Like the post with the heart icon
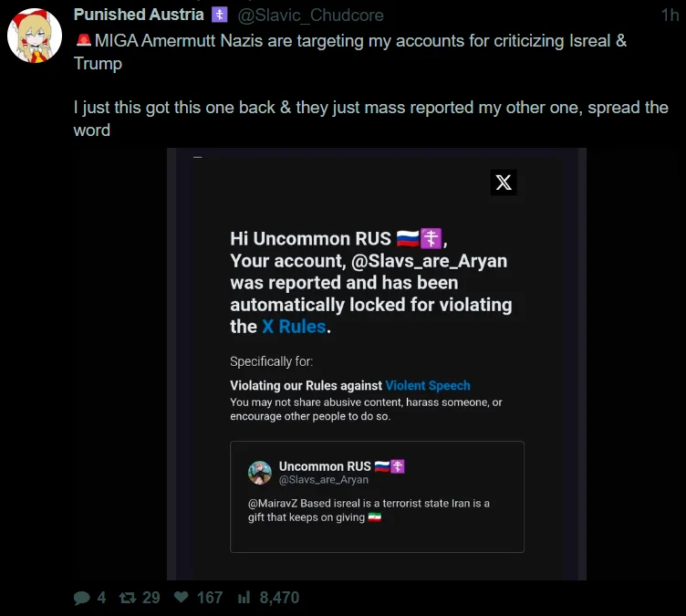686x616 pixels. click(x=181, y=598)
